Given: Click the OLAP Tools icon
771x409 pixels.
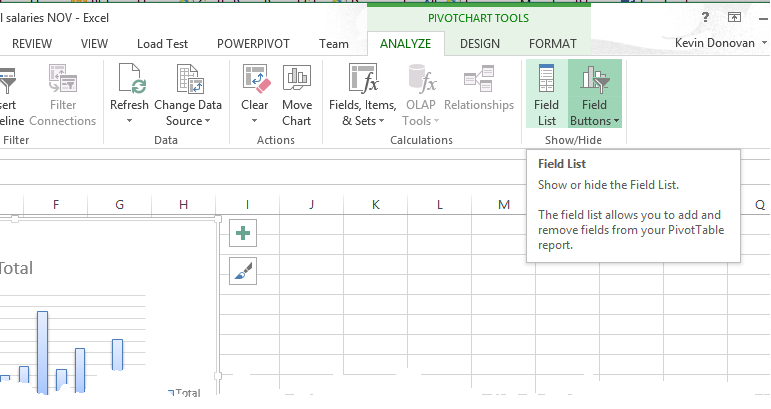Looking at the screenshot, I should 422,79.
